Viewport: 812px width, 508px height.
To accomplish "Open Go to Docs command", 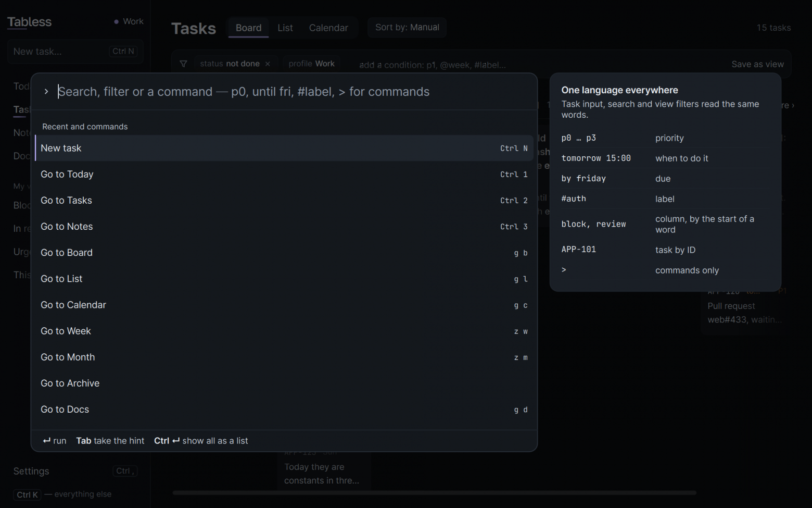I will tap(284, 409).
